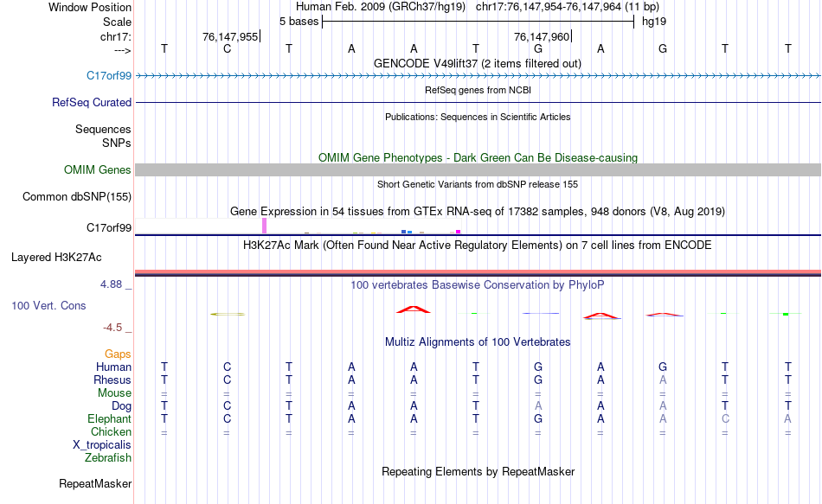Click the Short Genetic Variants dbSNP title
This screenshot has height=504, width=822.
pos(477,184)
